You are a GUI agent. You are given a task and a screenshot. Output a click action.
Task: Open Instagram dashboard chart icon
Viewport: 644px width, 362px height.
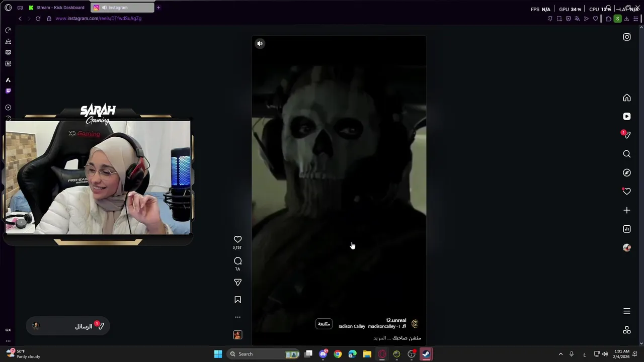pyautogui.click(x=626, y=229)
